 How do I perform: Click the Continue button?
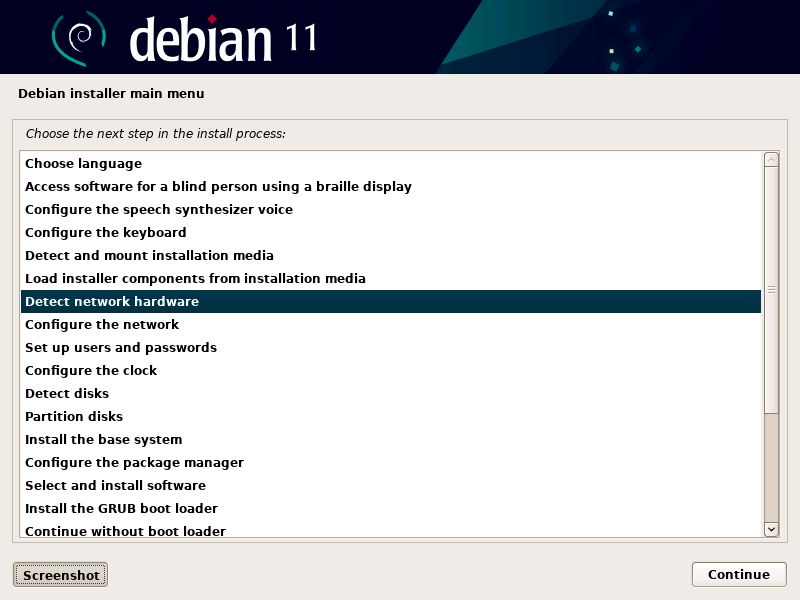[739, 574]
